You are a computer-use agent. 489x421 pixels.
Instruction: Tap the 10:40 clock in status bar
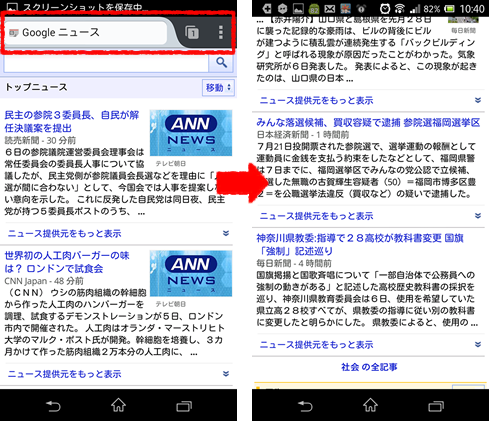(x=472, y=9)
